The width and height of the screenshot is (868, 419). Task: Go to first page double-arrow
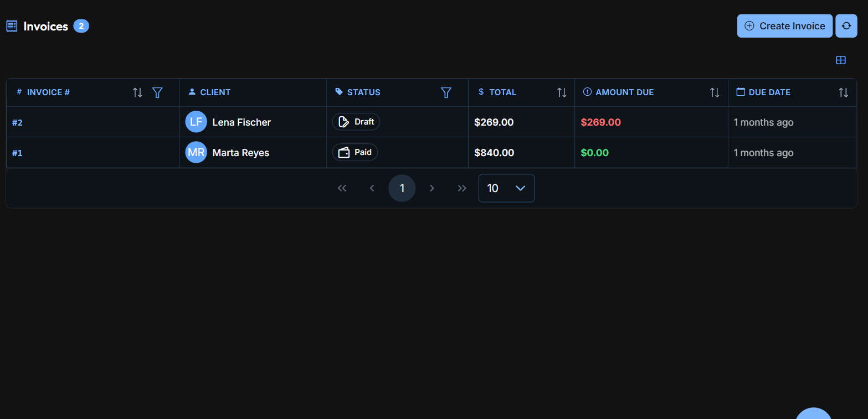(x=342, y=188)
